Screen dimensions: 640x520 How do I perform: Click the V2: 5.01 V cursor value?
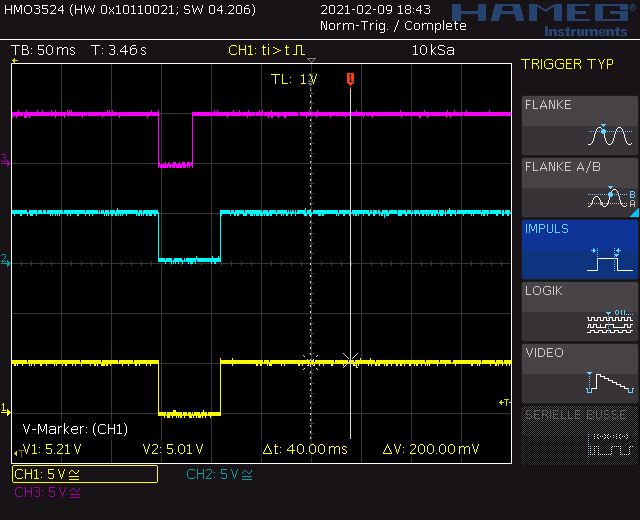point(173,449)
